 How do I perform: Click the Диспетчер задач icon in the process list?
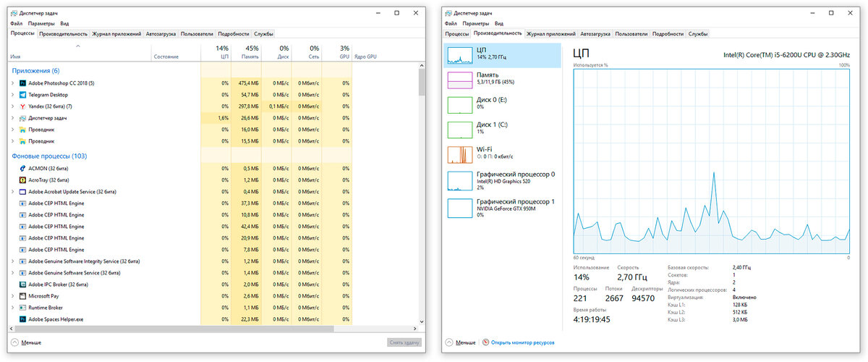pyautogui.click(x=23, y=118)
